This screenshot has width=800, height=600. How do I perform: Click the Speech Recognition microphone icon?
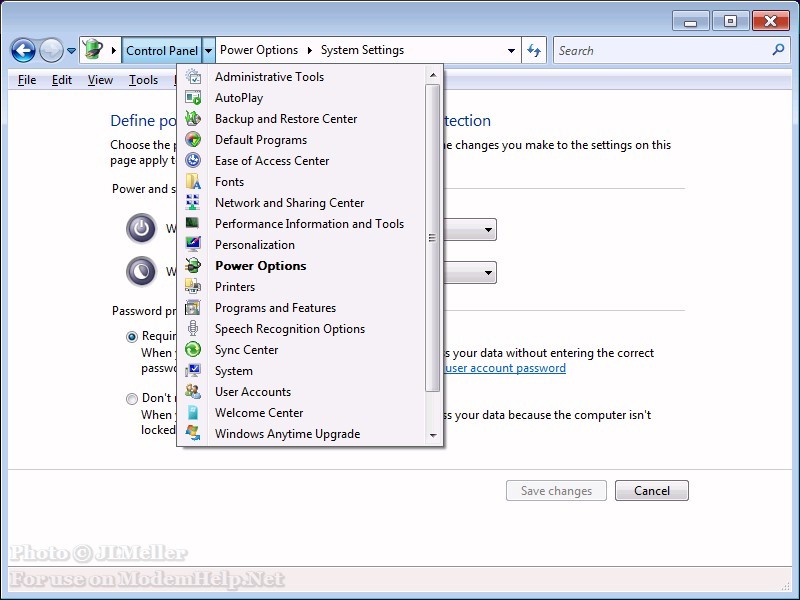tap(193, 328)
